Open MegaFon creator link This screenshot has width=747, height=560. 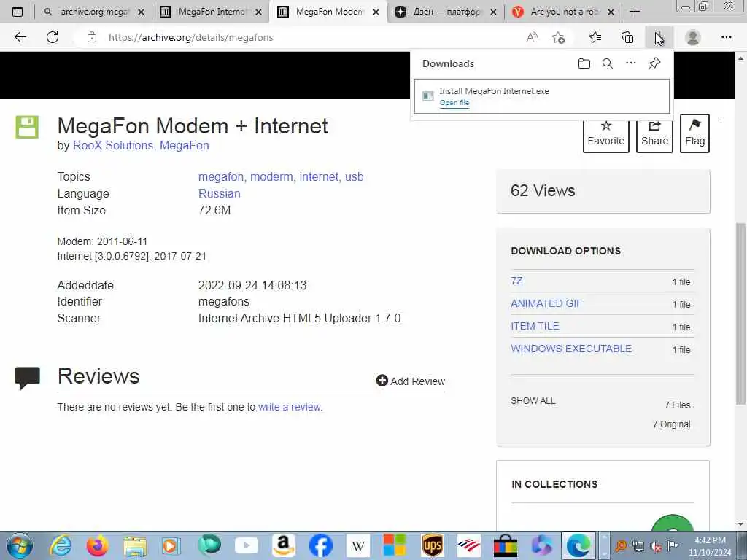185,145
